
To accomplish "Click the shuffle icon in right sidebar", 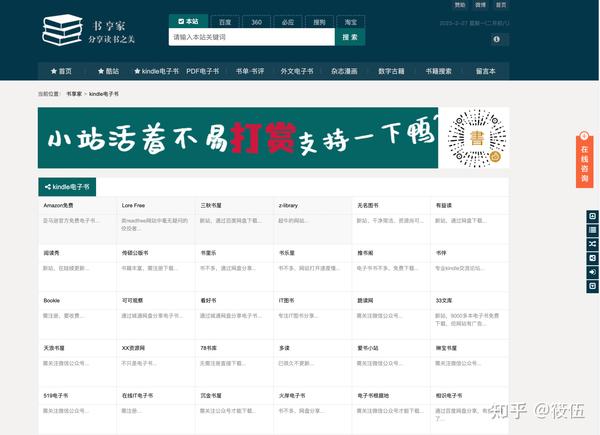I will pos(592,244).
